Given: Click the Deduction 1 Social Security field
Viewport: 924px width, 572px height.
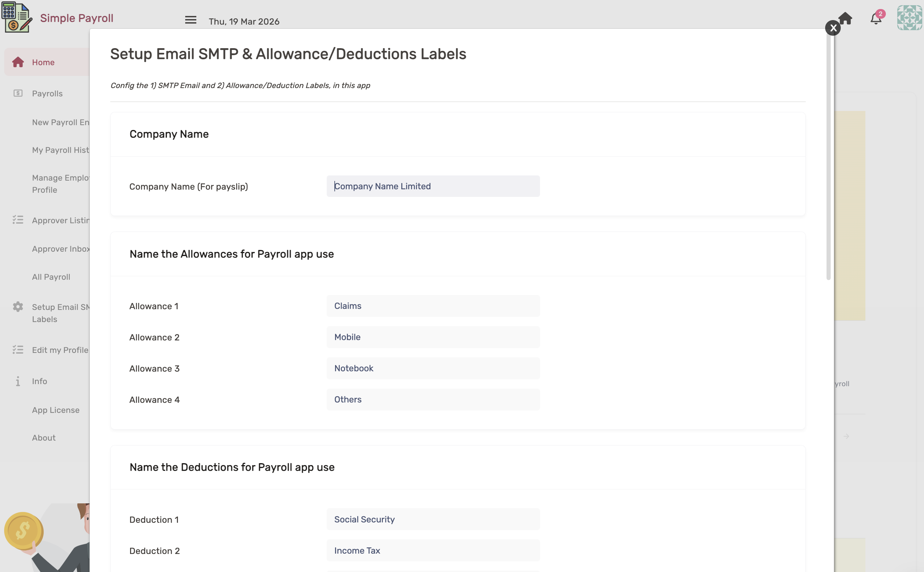Looking at the screenshot, I should 433,519.
